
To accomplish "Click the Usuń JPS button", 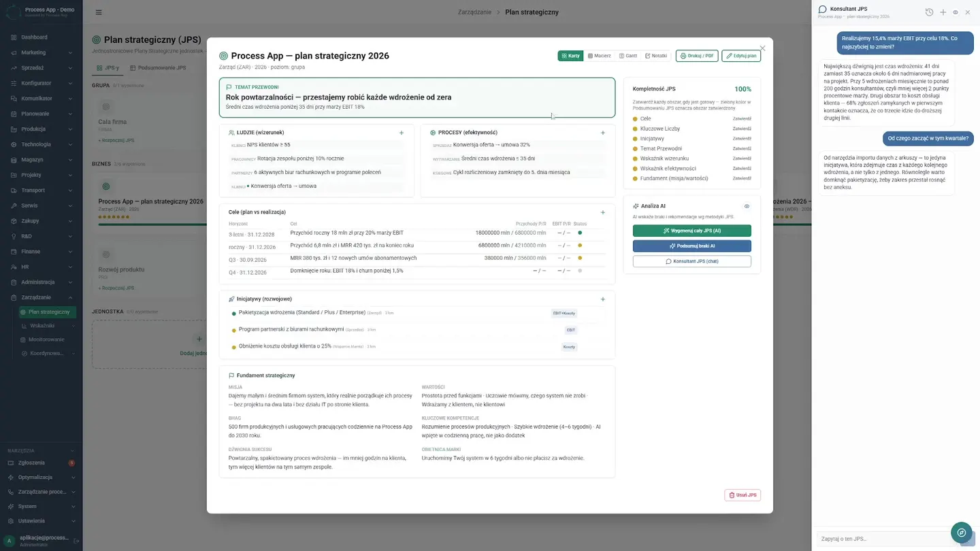I will [x=742, y=495].
